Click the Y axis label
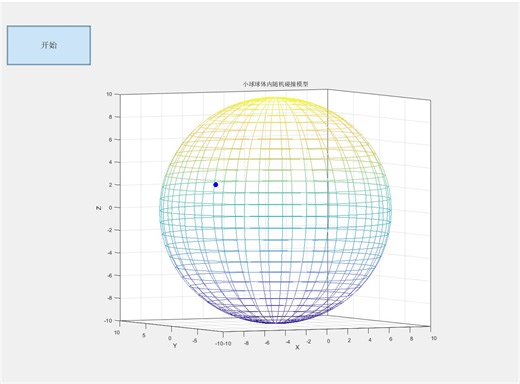 pyautogui.click(x=175, y=346)
